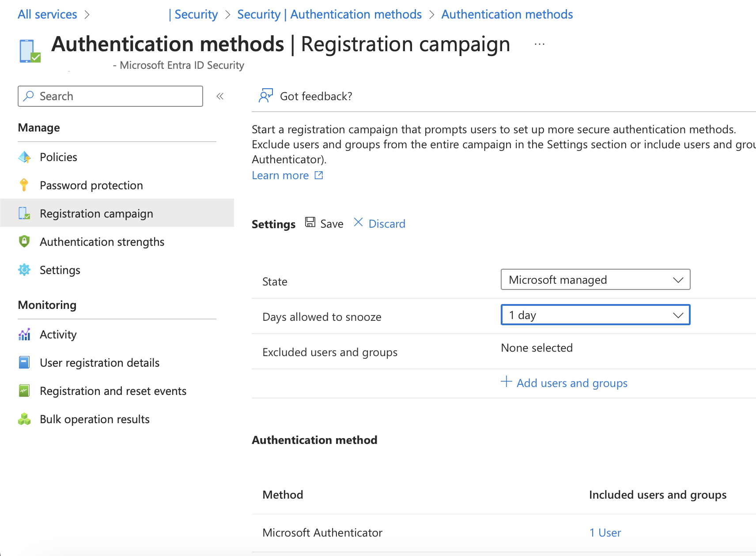Go to All services breadcrumb
Image resolution: width=756 pixels, height=556 pixels.
point(47,14)
